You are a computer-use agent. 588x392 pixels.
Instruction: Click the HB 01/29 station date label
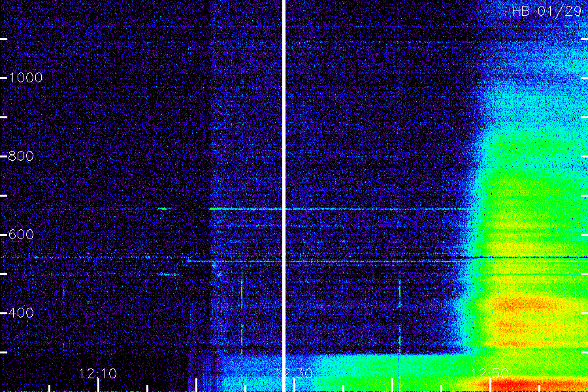547,11
